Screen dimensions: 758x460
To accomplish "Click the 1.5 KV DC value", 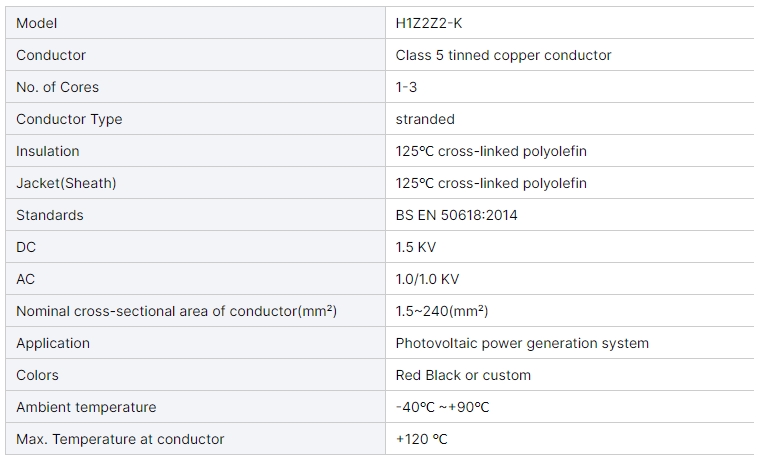I will [415, 247].
